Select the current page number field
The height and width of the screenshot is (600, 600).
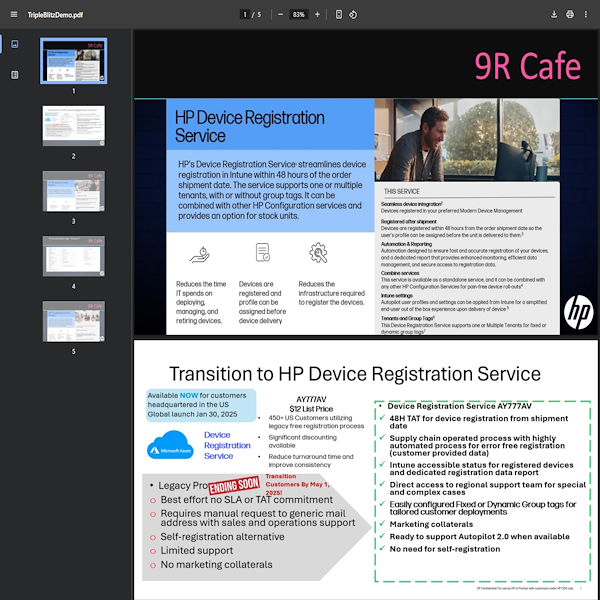(245, 15)
